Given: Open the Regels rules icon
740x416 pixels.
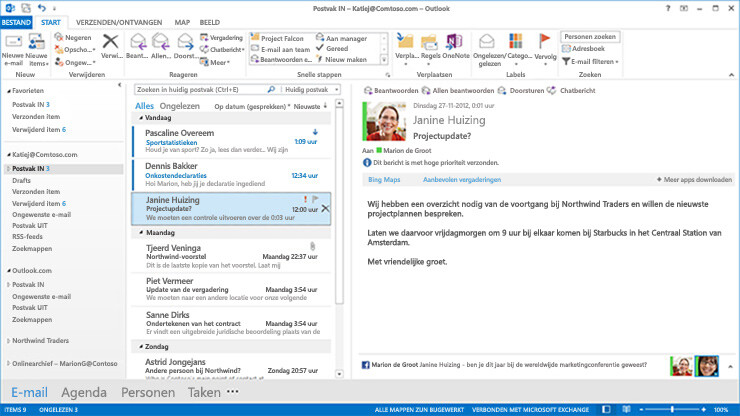Looking at the screenshot, I should [x=429, y=42].
